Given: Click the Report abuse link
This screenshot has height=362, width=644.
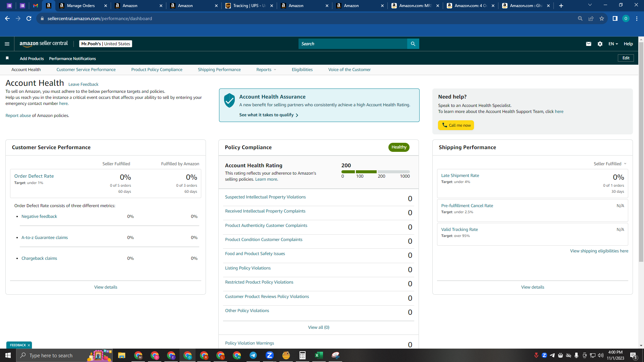Looking at the screenshot, I should coord(18,116).
